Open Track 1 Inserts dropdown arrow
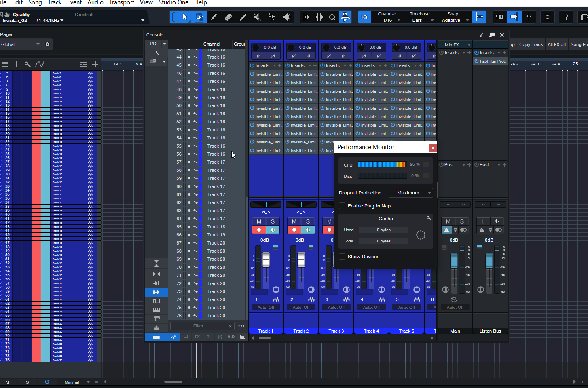 275,65
